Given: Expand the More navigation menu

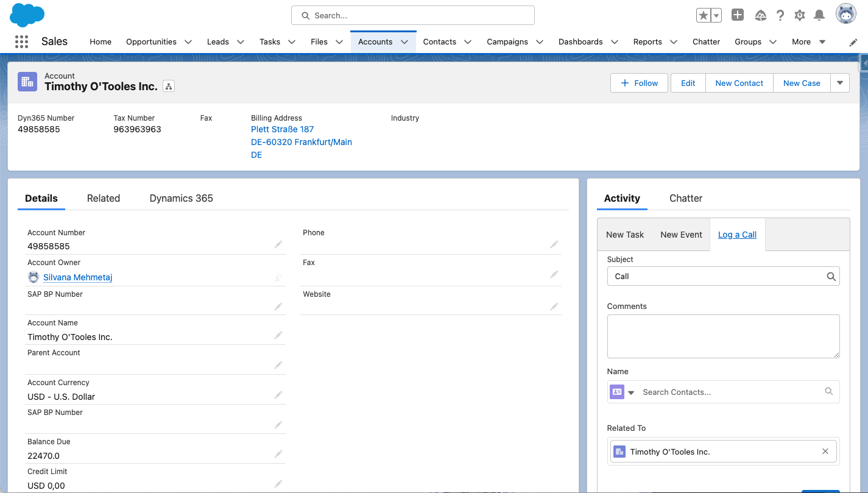Looking at the screenshot, I should [808, 42].
